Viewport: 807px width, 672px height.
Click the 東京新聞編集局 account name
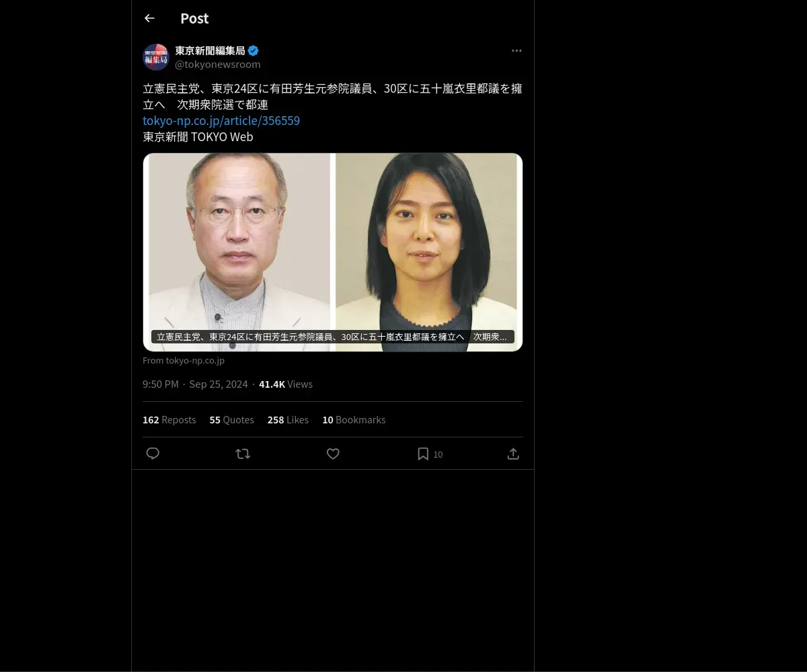(210, 50)
